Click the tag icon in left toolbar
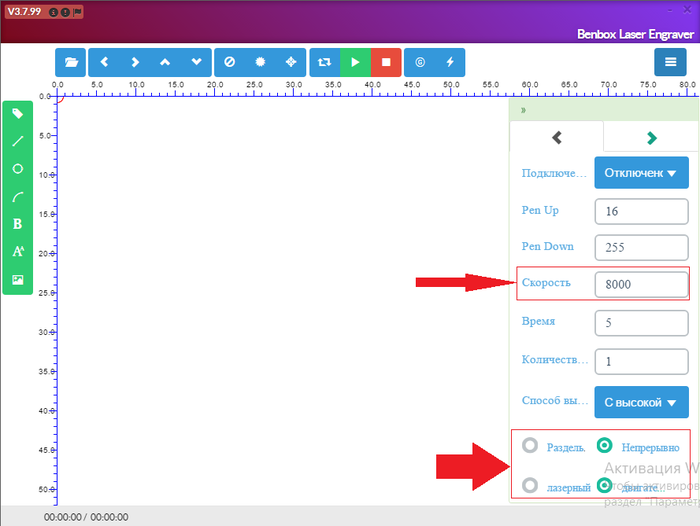The height and width of the screenshot is (526, 700). pyautogui.click(x=18, y=114)
